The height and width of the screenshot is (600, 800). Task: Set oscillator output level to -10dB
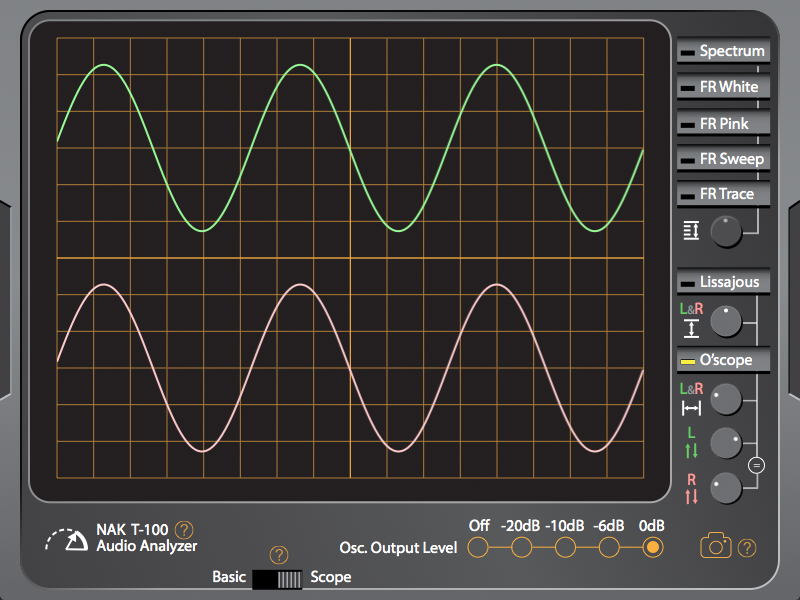565,547
